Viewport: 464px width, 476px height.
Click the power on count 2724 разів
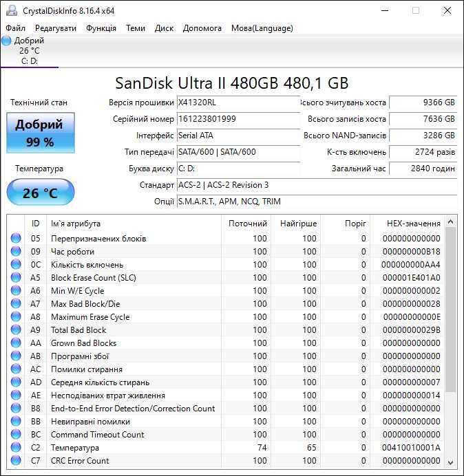(423, 152)
